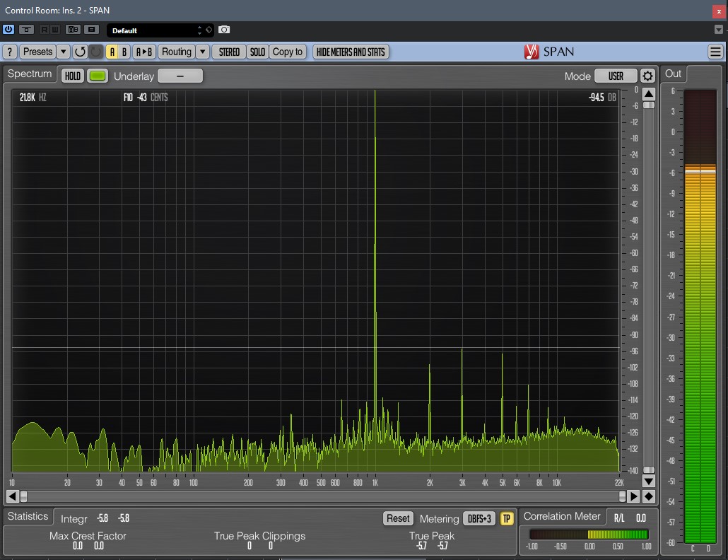This screenshot has width=728, height=560.
Task: Open the DBFS+3 metering selector
Action: (479, 518)
